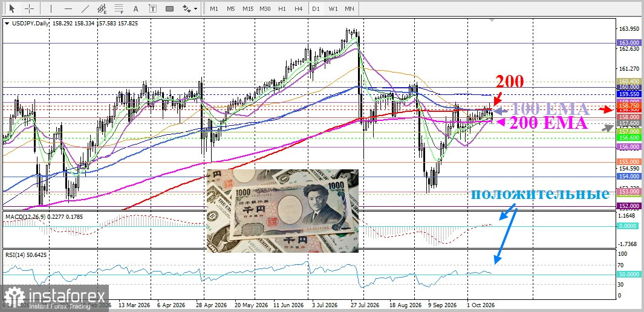Click the 160.400 price level label
644x312 pixels.
coord(629,81)
